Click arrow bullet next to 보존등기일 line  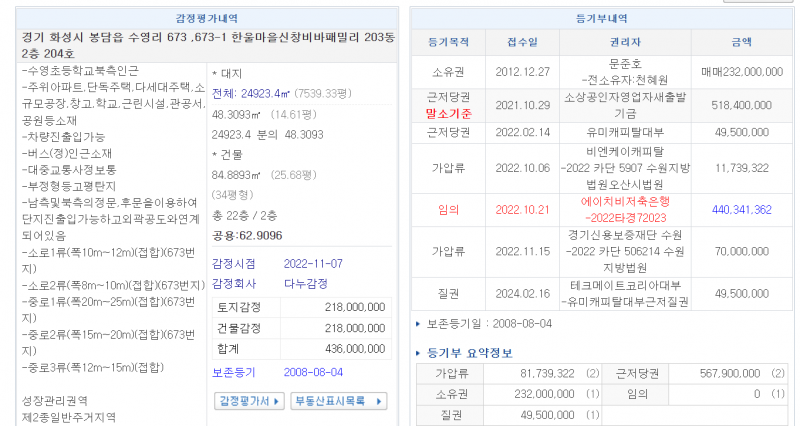click(x=418, y=324)
